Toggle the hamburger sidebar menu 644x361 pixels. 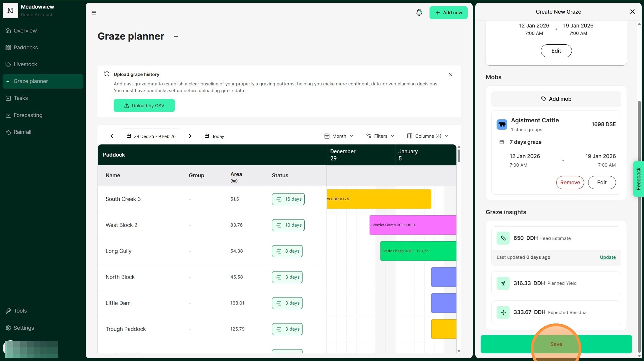tap(94, 13)
